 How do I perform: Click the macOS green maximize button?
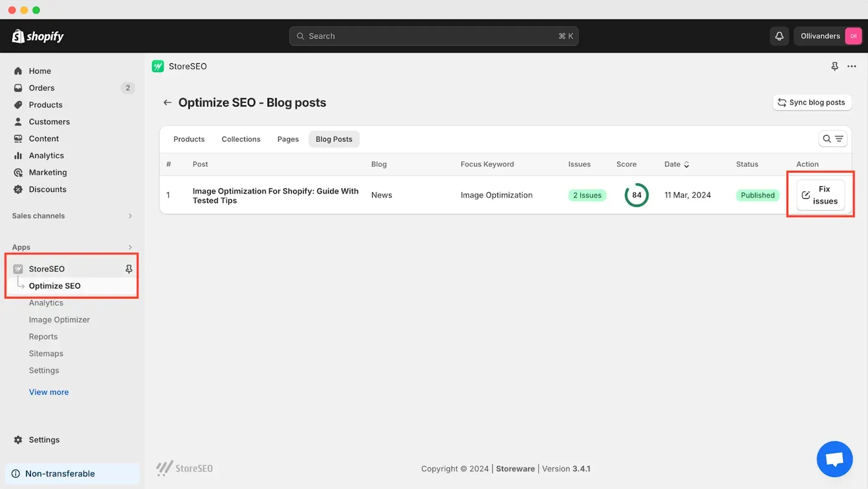coord(36,10)
